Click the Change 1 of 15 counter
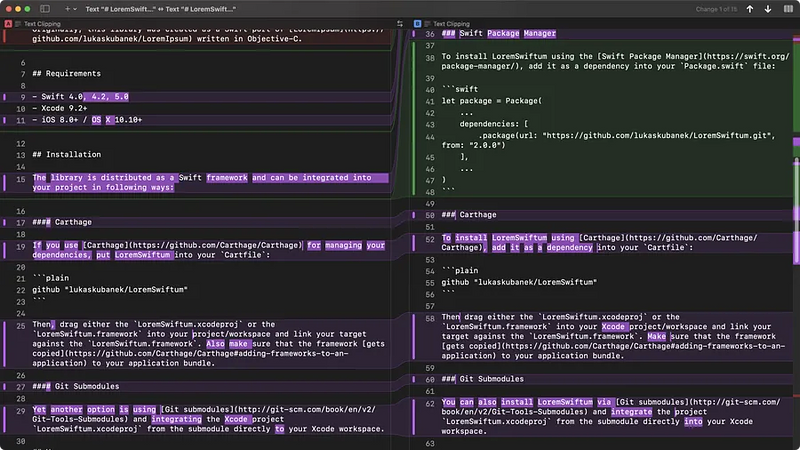 (716, 9)
